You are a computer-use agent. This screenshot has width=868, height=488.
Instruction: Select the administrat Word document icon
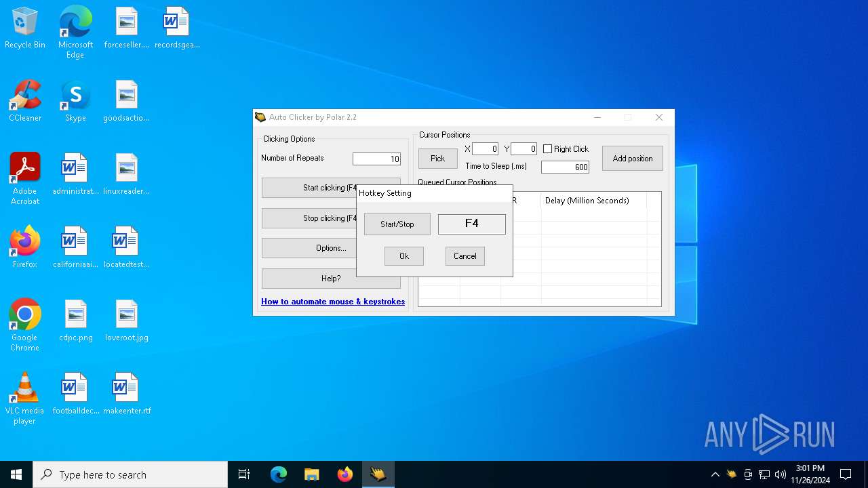coord(75,175)
